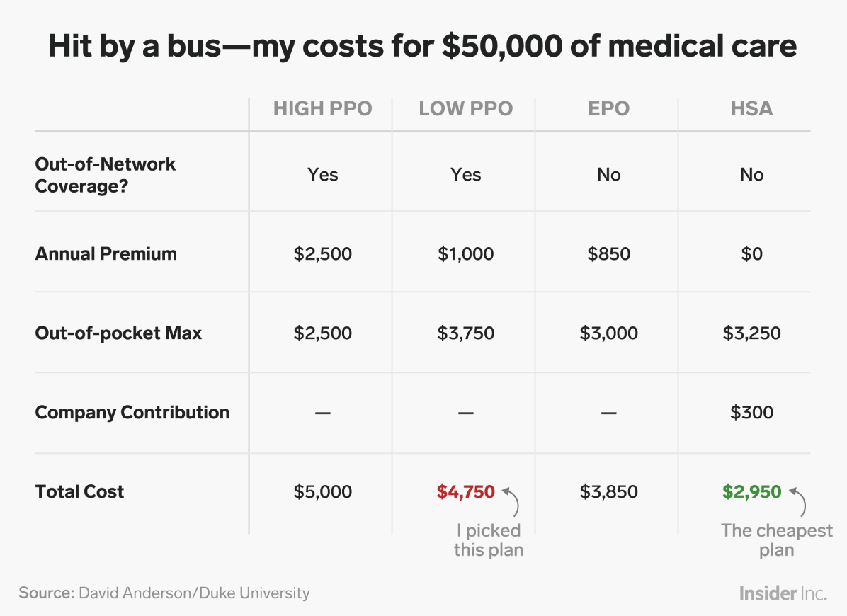
Task: Click the HIGH PPO $5,000 total cost
Action: 322,492
